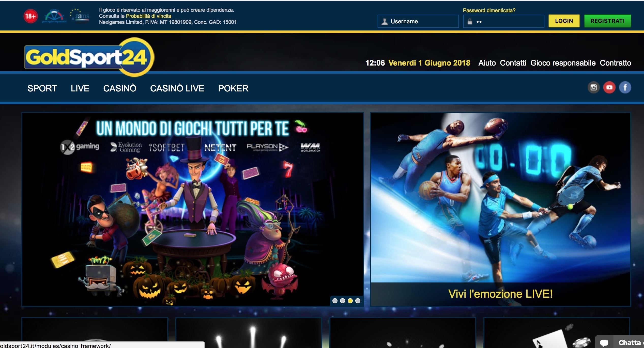Click the yellow LOGIN button
This screenshot has height=348, width=644.
pos(564,21)
